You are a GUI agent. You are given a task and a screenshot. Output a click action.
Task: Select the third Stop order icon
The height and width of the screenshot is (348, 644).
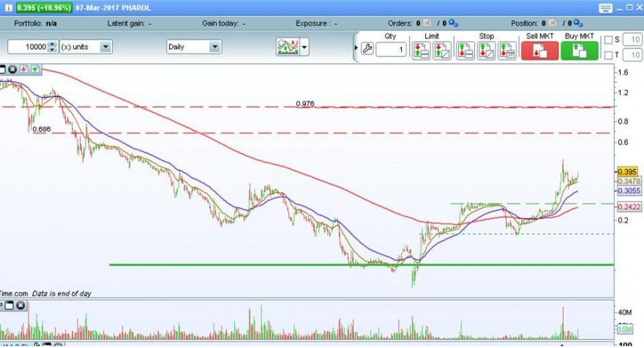507,51
